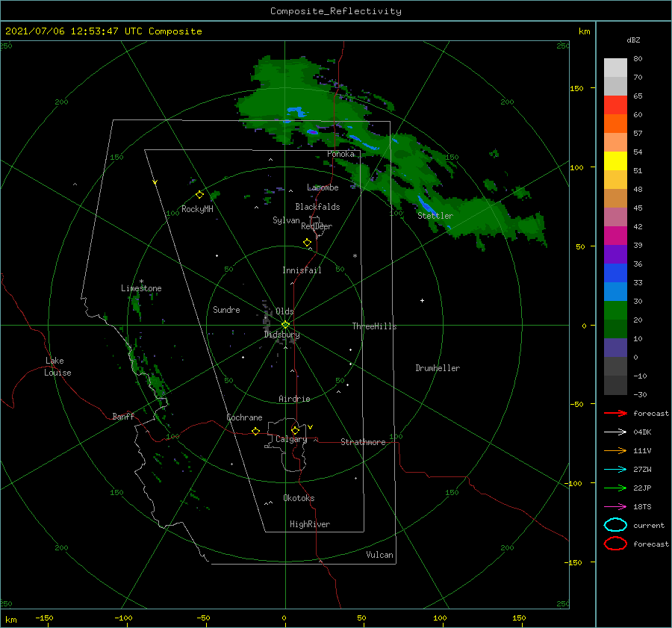This screenshot has height=628, width=672.
Task: Click the Composite_Reflectivity title
Action: [335, 11]
